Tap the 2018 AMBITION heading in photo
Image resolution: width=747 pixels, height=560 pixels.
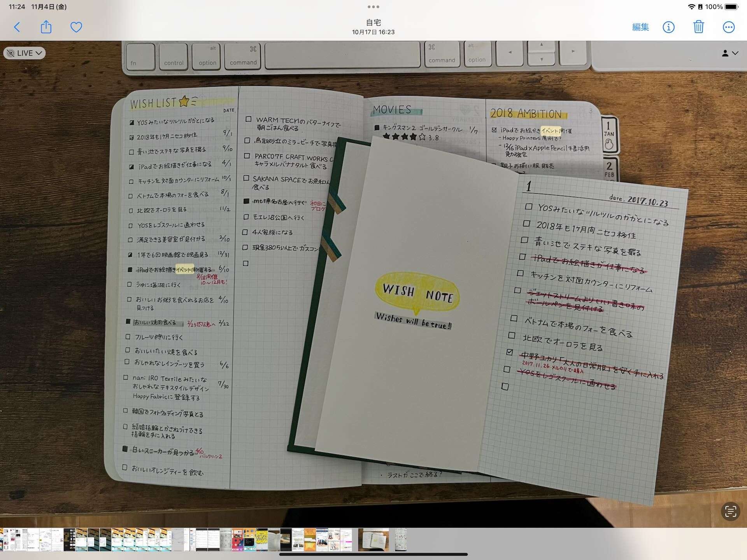click(x=526, y=114)
